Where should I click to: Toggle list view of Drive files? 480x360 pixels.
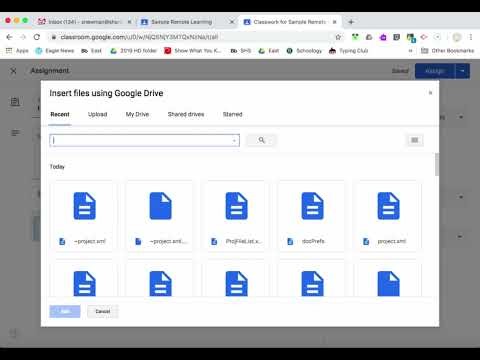(x=415, y=140)
